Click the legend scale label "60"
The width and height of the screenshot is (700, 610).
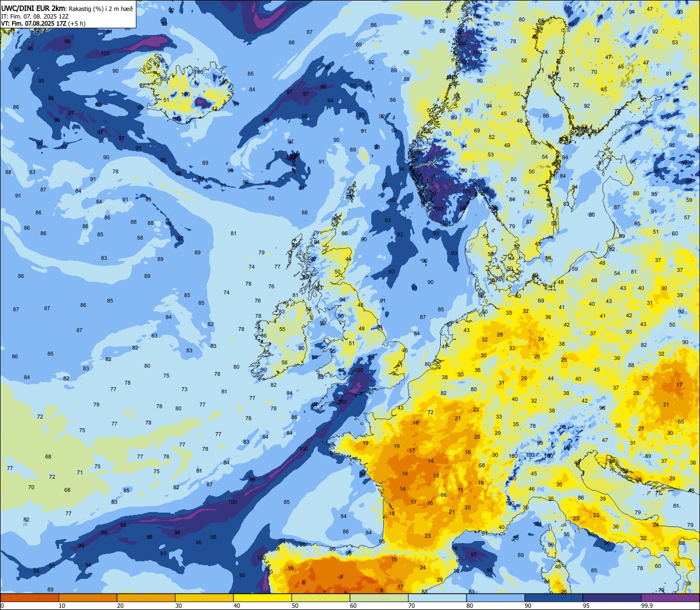tap(353, 606)
